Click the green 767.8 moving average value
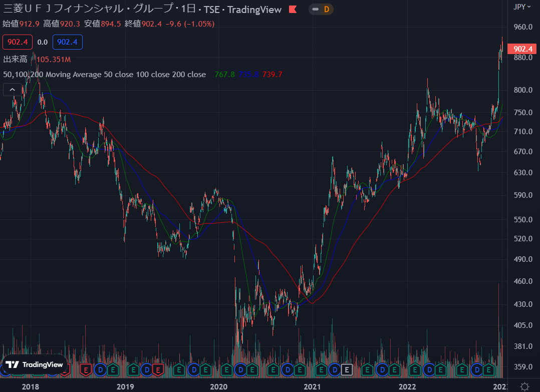Screen dimensions: 540x392 pyautogui.click(x=224, y=74)
